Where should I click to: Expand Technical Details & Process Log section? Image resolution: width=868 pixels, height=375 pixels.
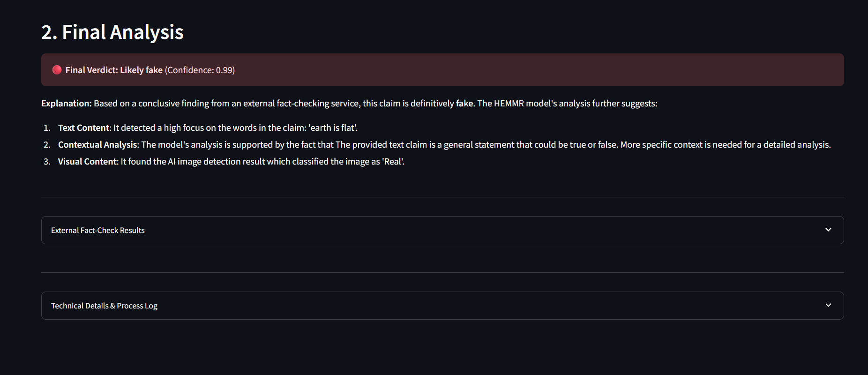click(442, 306)
